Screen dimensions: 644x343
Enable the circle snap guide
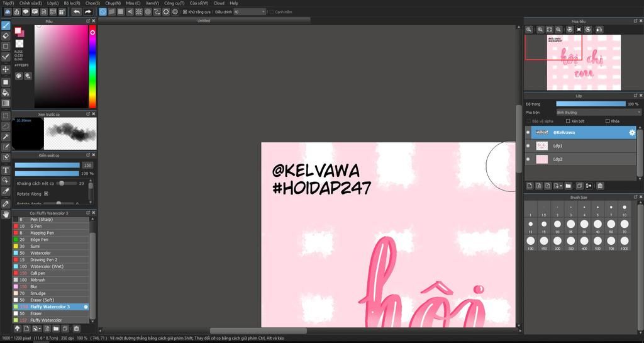148,12
